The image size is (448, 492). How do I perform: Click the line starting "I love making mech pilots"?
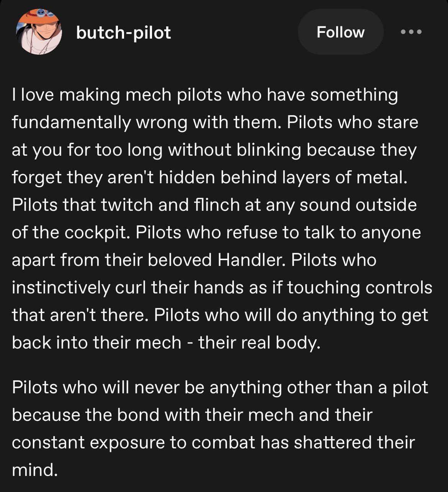coord(205,95)
